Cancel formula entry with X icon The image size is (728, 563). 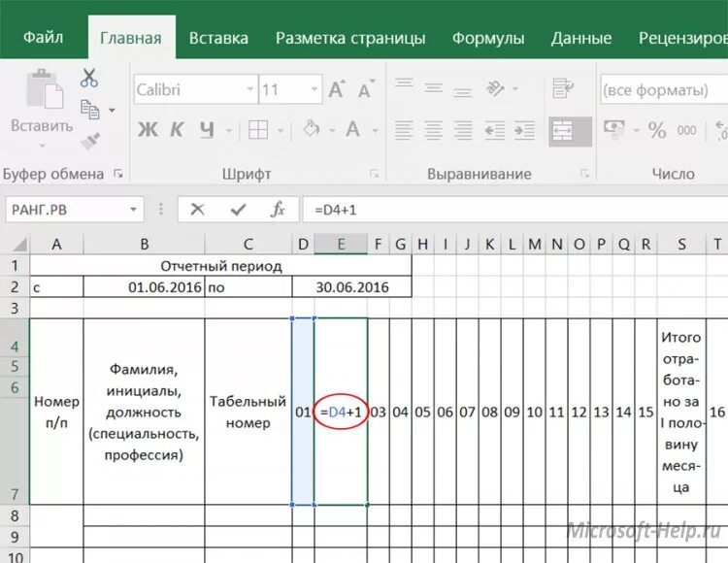[x=197, y=210]
